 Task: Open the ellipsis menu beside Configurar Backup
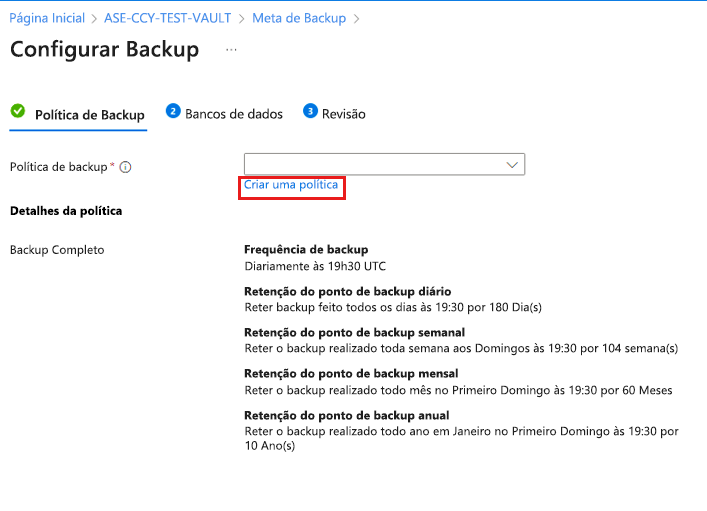click(x=231, y=49)
